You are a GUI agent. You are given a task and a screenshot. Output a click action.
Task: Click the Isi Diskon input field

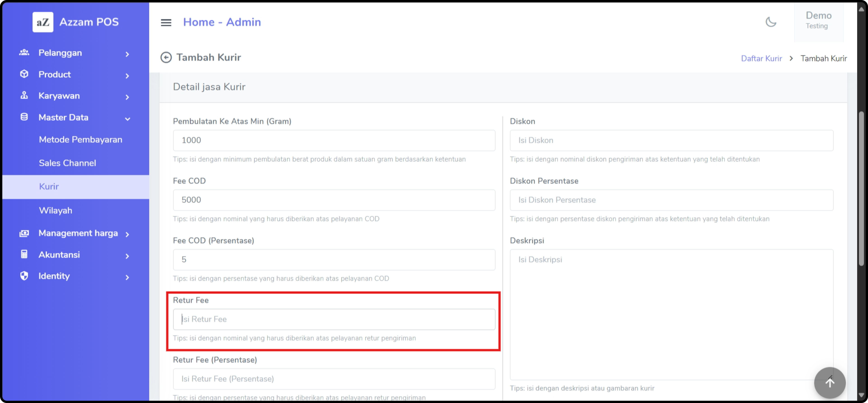[x=671, y=140]
